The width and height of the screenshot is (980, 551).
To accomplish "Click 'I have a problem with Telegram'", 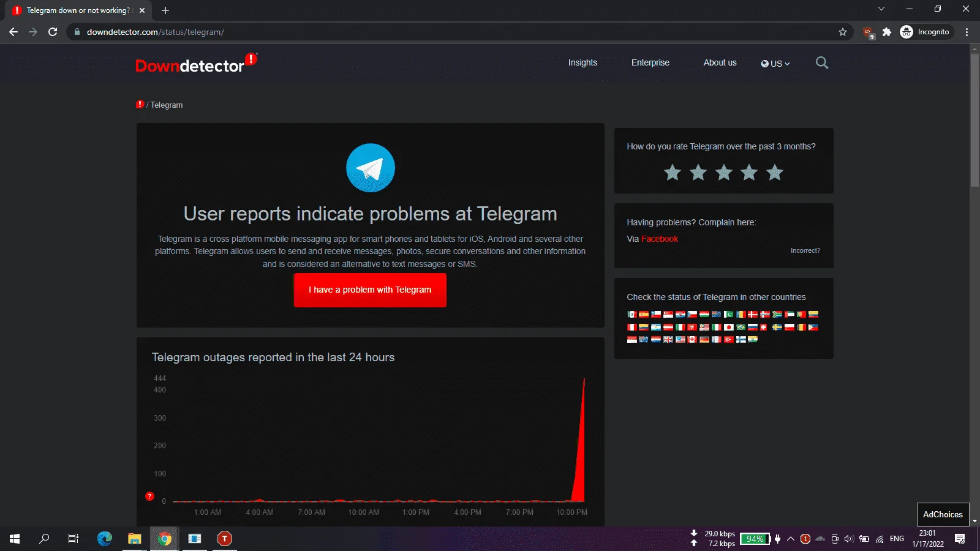I will click(x=370, y=290).
